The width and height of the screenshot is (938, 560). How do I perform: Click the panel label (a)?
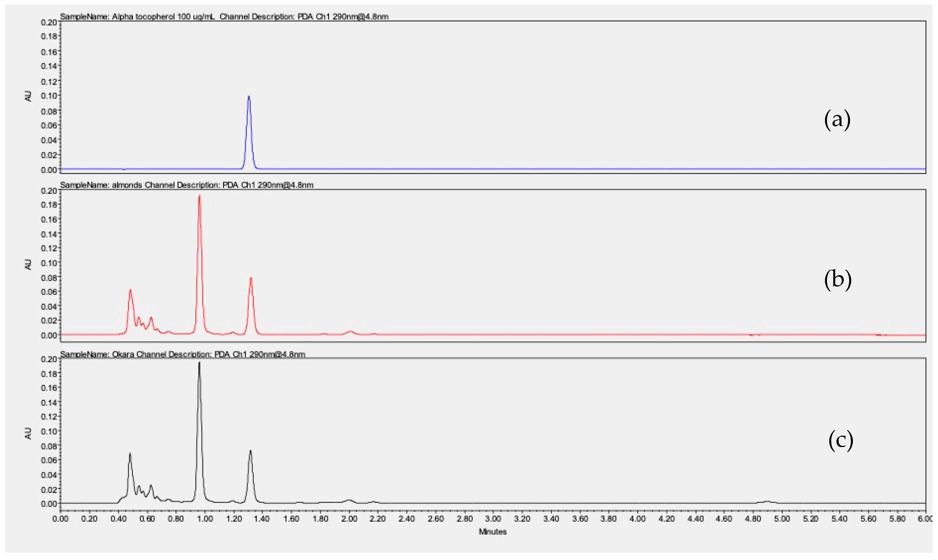pyautogui.click(x=837, y=120)
